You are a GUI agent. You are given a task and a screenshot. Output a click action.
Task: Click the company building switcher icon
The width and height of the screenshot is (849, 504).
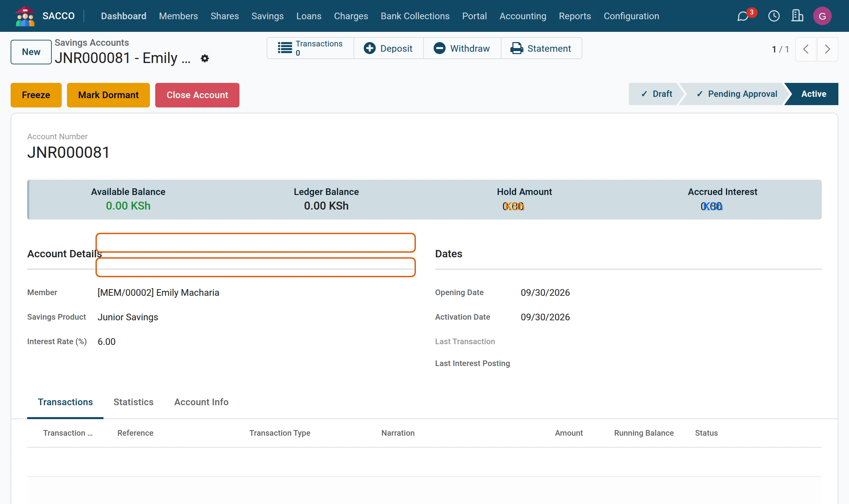(797, 16)
